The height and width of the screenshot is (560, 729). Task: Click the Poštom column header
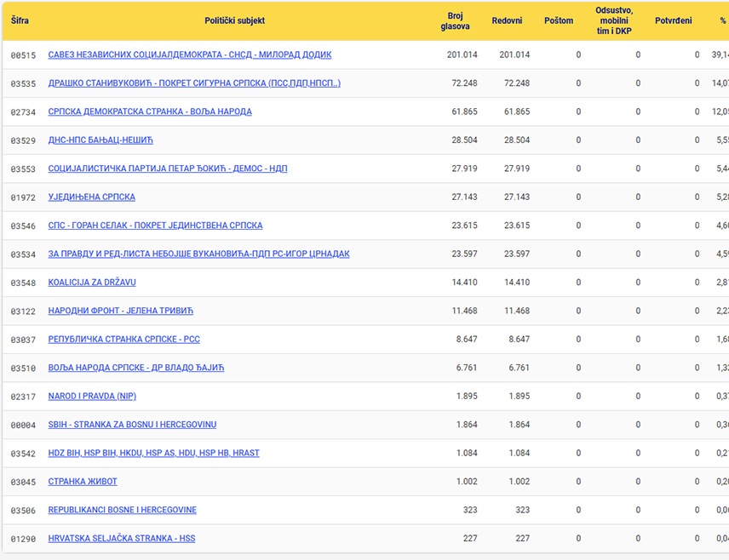(559, 20)
